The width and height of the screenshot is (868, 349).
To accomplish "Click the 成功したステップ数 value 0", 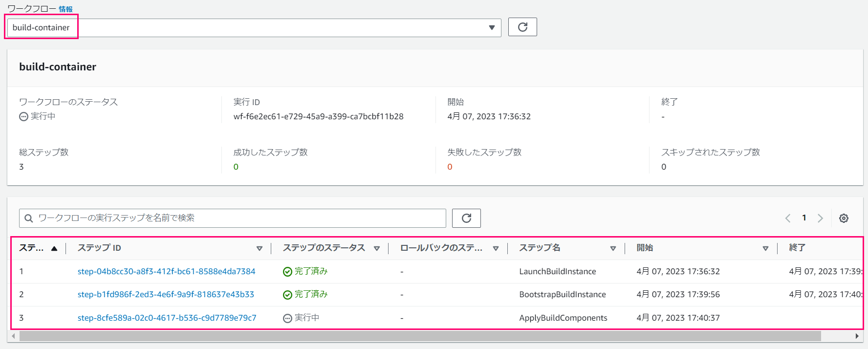I will [236, 167].
